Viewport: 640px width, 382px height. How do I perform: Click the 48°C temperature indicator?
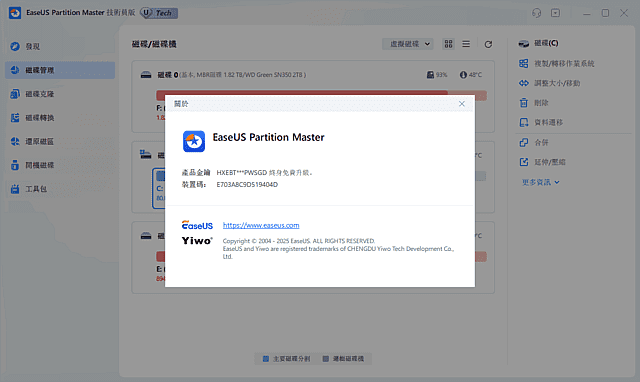pyautogui.click(x=471, y=75)
